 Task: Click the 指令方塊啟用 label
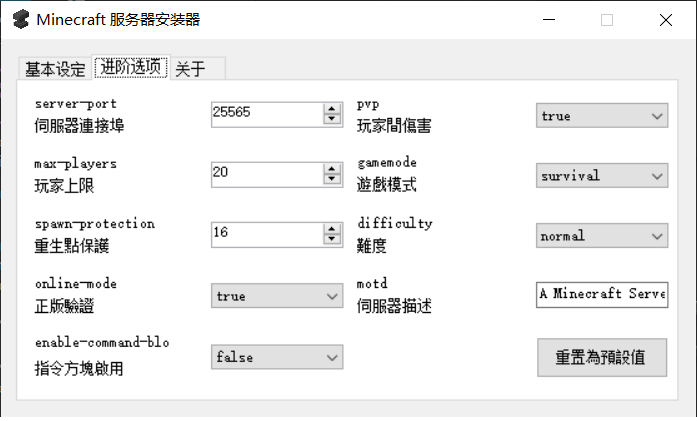point(79,368)
